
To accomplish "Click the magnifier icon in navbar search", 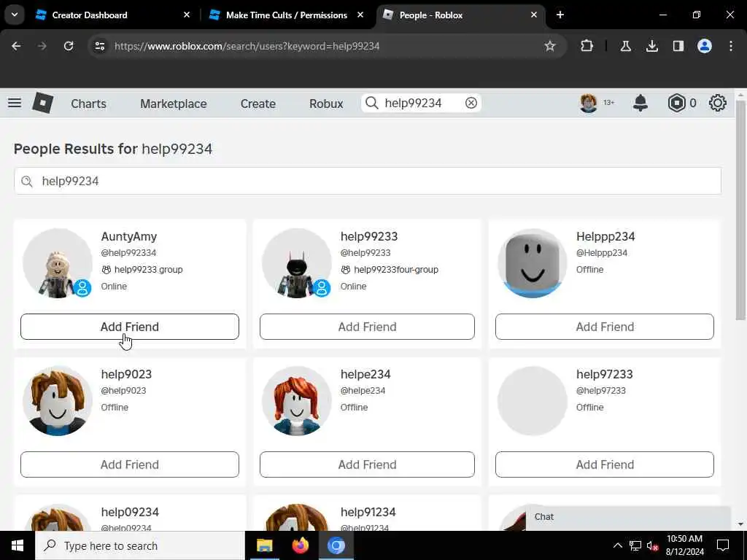I will point(371,103).
